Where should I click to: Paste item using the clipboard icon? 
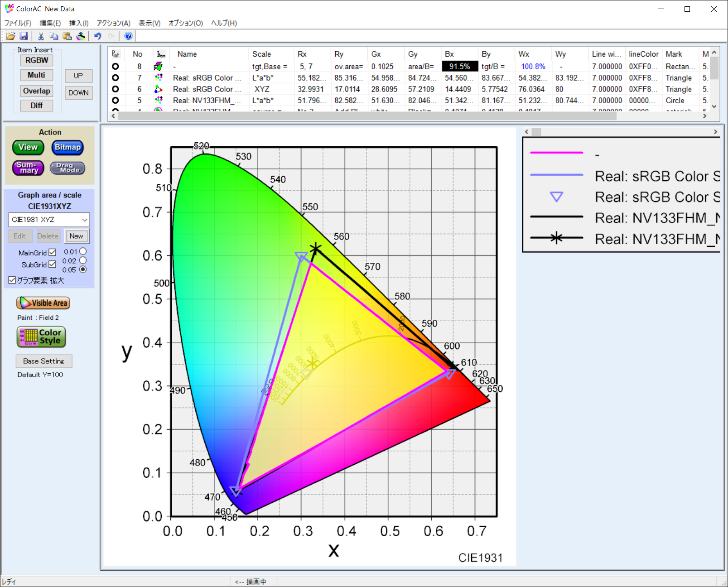click(67, 36)
